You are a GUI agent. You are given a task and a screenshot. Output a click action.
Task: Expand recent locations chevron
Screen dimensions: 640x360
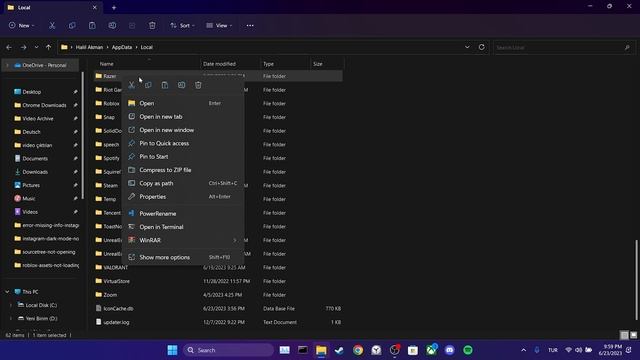[x=36, y=47]
